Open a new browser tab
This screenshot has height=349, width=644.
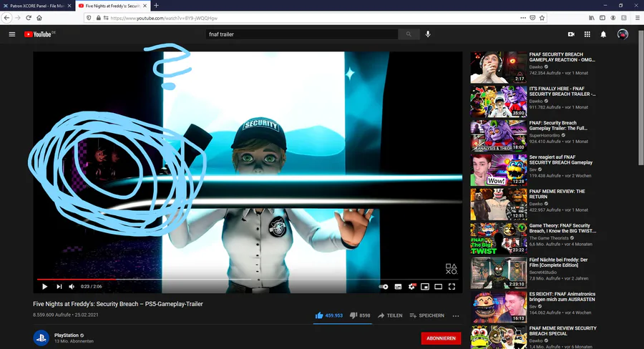[157, 5]
